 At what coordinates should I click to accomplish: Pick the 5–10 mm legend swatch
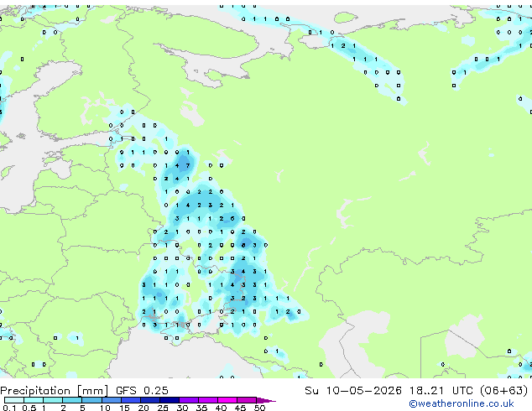click(x=91, y=400)
